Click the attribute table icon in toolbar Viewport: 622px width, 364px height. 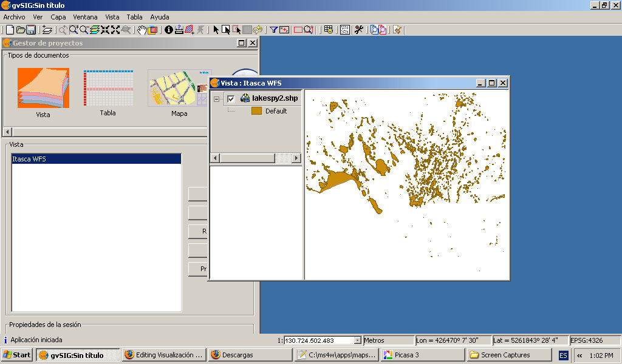coord(329,30)
